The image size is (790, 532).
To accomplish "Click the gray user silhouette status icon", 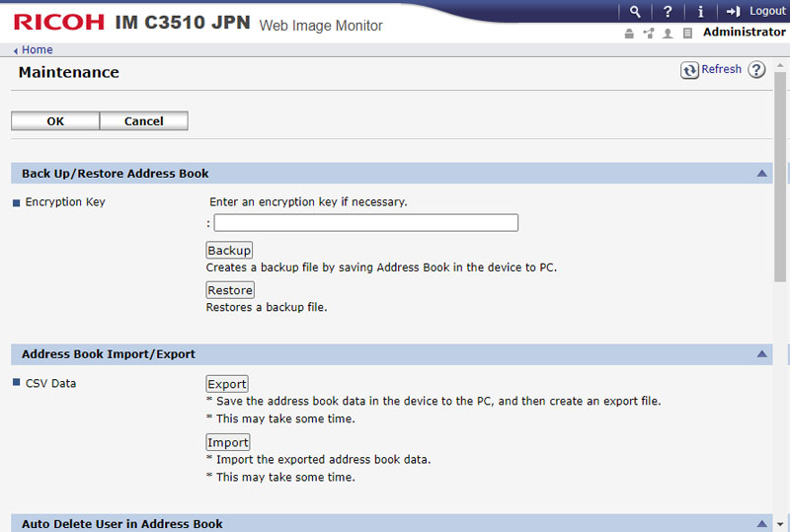I will (668, 34).
